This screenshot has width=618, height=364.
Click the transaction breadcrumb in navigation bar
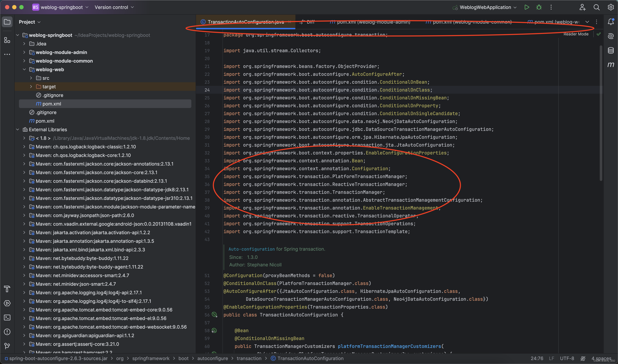(x=249, y=358)
